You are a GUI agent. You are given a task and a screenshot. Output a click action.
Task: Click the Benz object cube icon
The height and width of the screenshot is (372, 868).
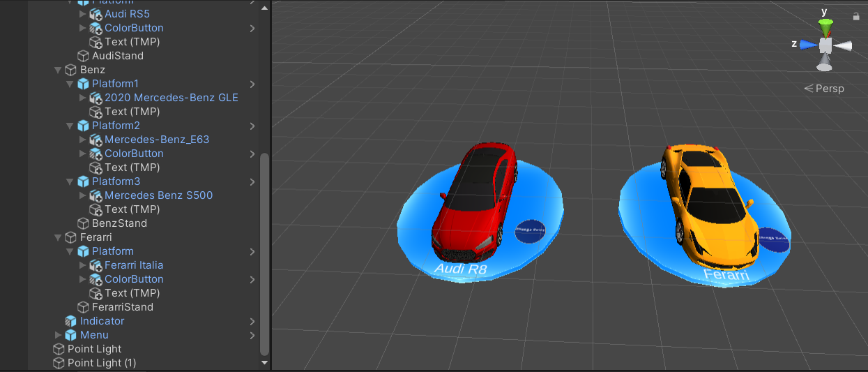(71, 70)
